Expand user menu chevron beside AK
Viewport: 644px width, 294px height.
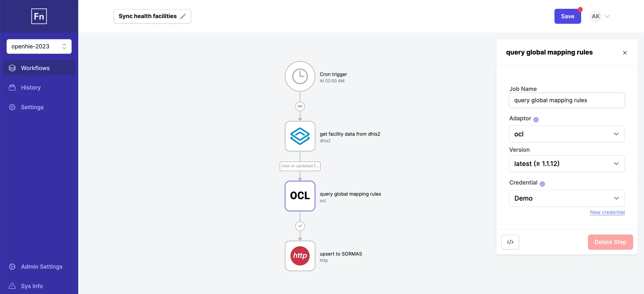(x=607, y=17)
